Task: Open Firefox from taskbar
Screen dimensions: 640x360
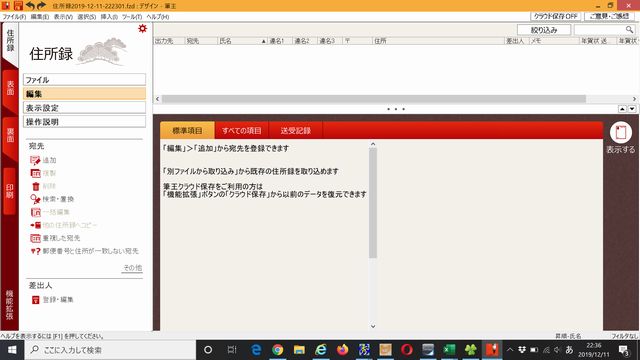Action: tap(342, 350)
